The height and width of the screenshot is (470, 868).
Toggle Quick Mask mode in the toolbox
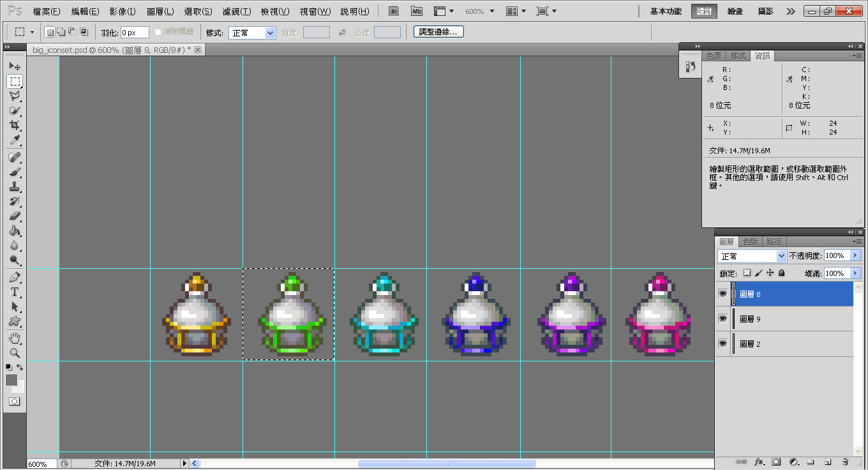point(14,401)
